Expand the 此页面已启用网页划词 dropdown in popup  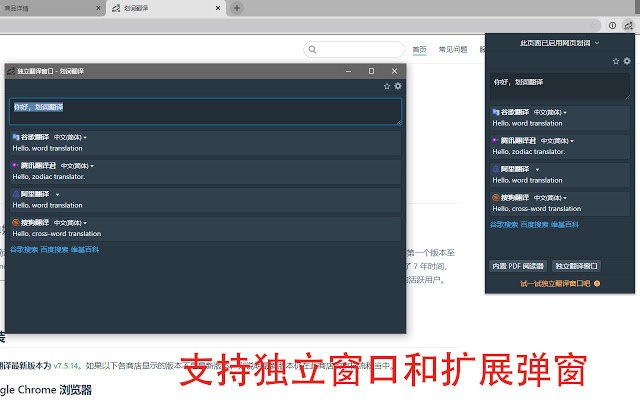tap(560, 43)
